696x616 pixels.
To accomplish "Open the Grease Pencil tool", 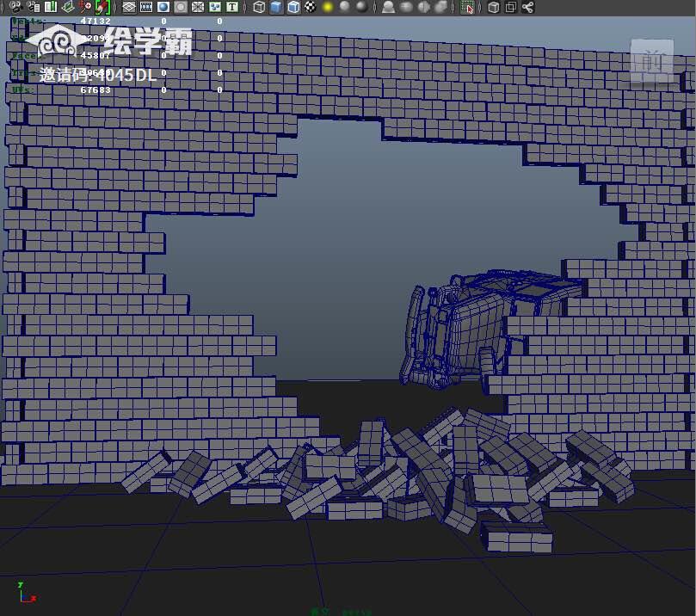I will tap(102, 7).
